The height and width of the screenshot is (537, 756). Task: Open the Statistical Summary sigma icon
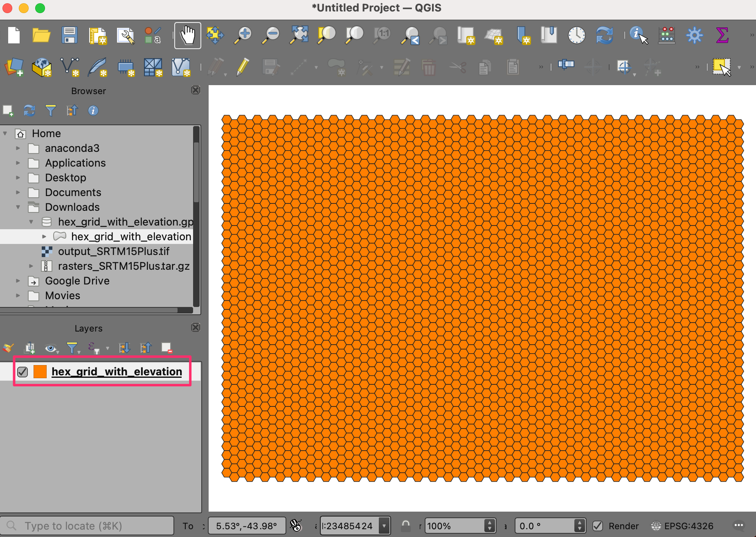[x=722, y=36]
